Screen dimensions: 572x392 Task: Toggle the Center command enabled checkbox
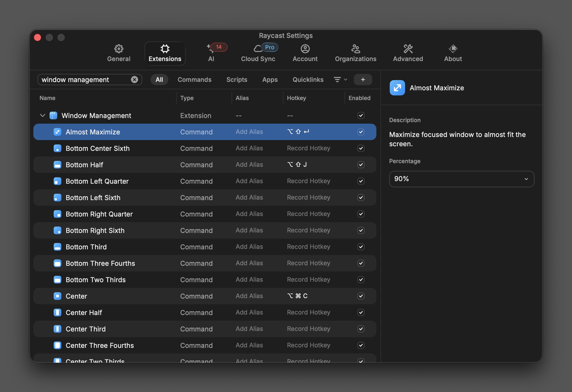(x=361, y=296)
